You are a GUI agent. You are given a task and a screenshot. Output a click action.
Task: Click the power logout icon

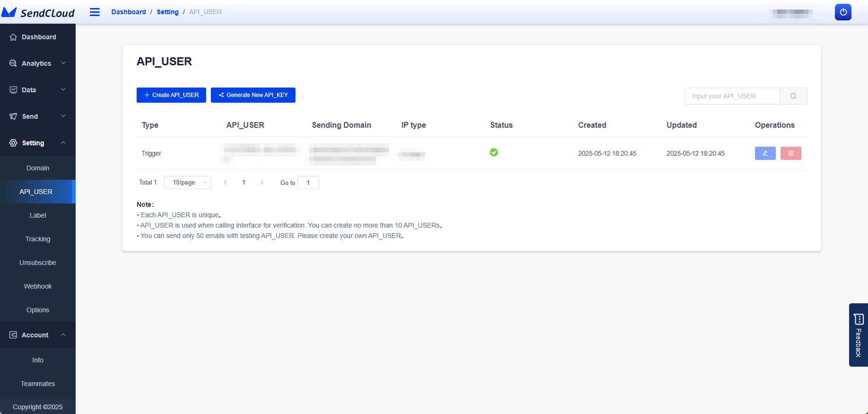tap(843, 12)
